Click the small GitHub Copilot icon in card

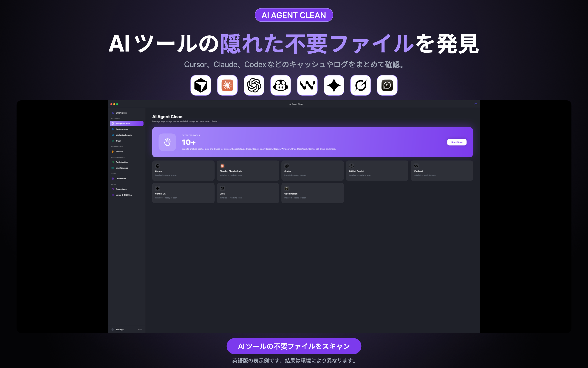click(351, 166)
